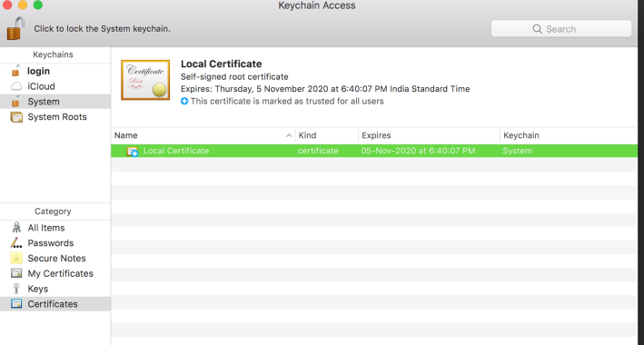Click 'Click to lock the System keychain' text
This screenshot has height=345, width=644.
(x=102, y=29)
